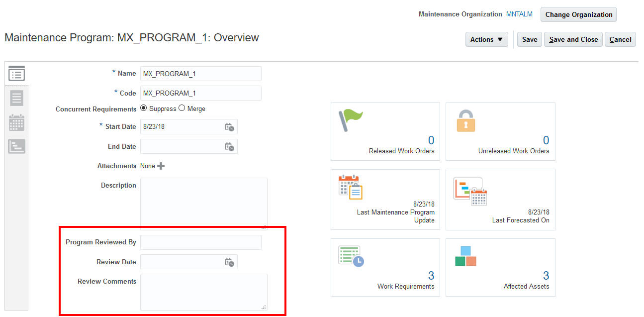Click the Change Organization button
Viewport: 644px width, 317px height.
[578, 14]
